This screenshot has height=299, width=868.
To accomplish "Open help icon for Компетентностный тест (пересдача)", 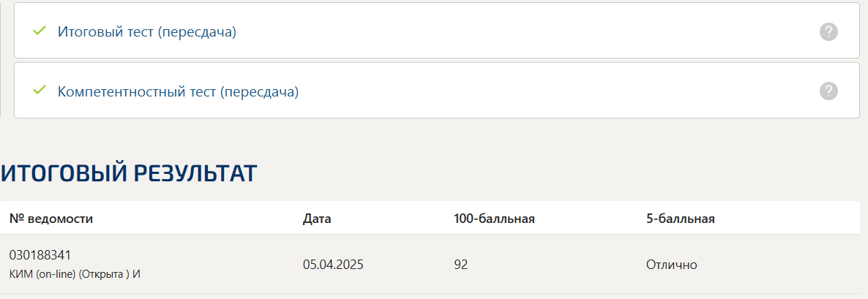I will pos(828,91).
